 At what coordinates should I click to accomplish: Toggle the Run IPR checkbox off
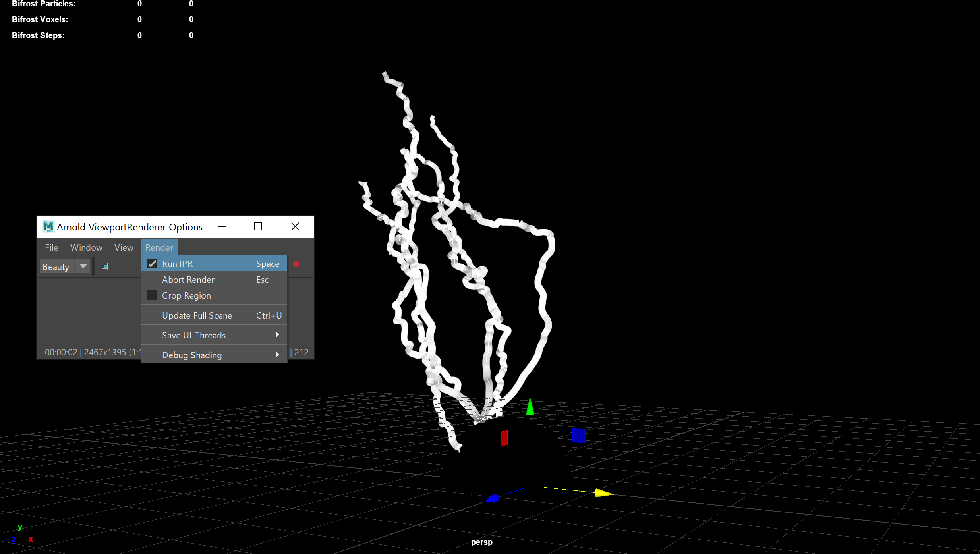[x=152, y=263]
